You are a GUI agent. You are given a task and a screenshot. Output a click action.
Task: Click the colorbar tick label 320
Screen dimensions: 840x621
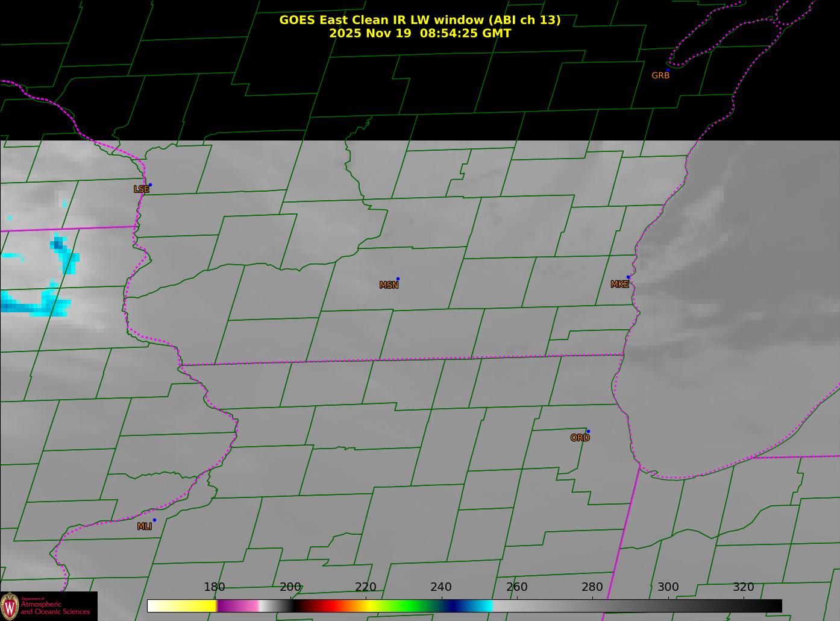coord(744,587)
